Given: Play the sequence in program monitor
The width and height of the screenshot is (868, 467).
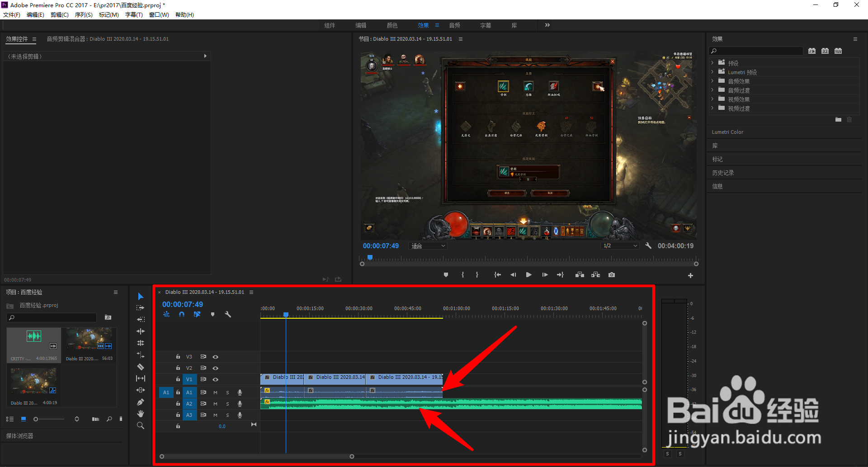Looking at the screenshot, I should pos(528,275).
